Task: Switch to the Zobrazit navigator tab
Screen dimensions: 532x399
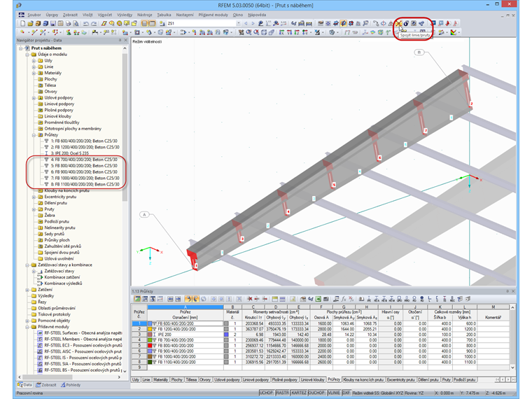Action: click(x=46, y=385)
